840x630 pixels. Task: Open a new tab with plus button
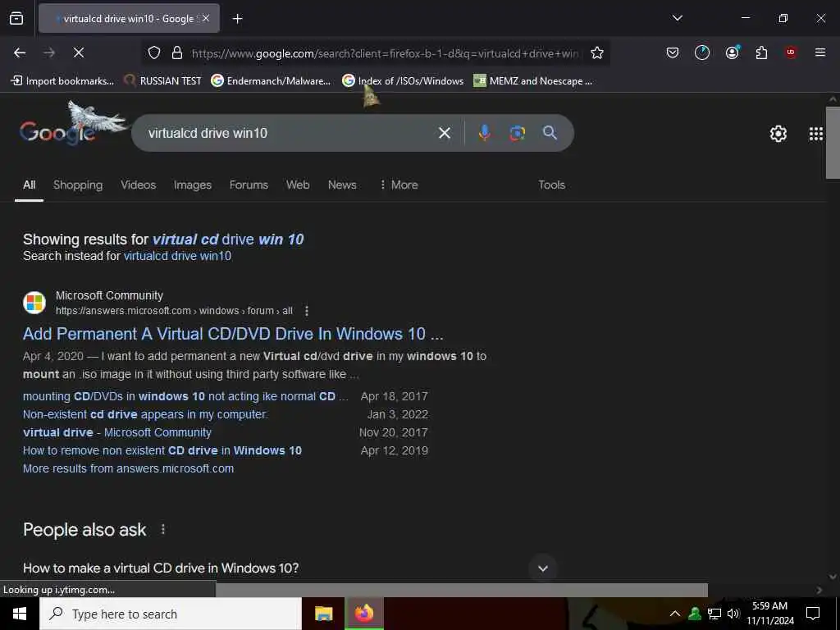237,19
